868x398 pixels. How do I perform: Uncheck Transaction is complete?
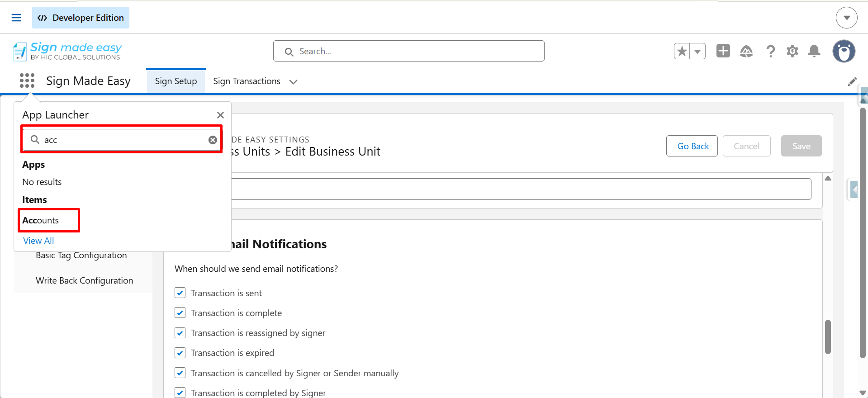click(x=180, y=313)
